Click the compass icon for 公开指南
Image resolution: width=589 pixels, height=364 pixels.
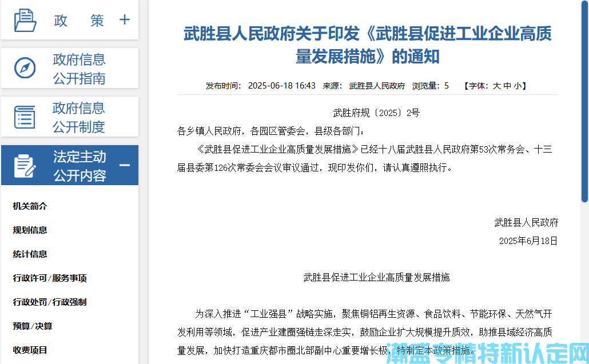(25, 68)
